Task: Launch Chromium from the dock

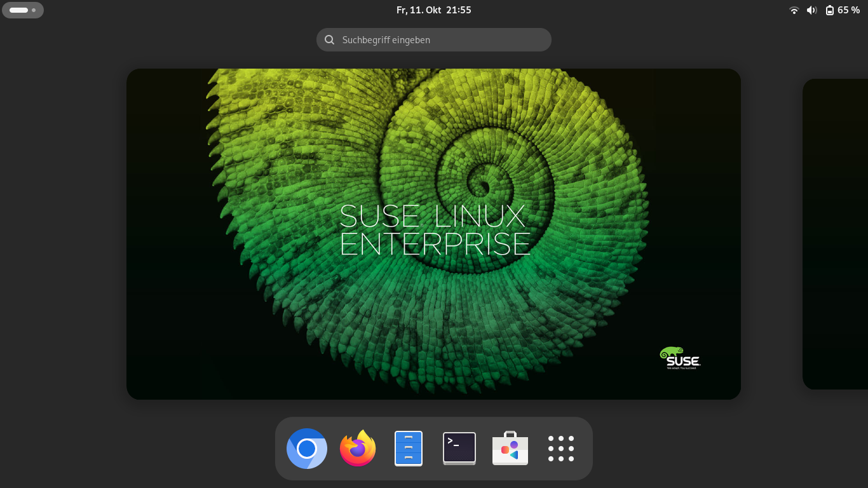Action: 306,449
